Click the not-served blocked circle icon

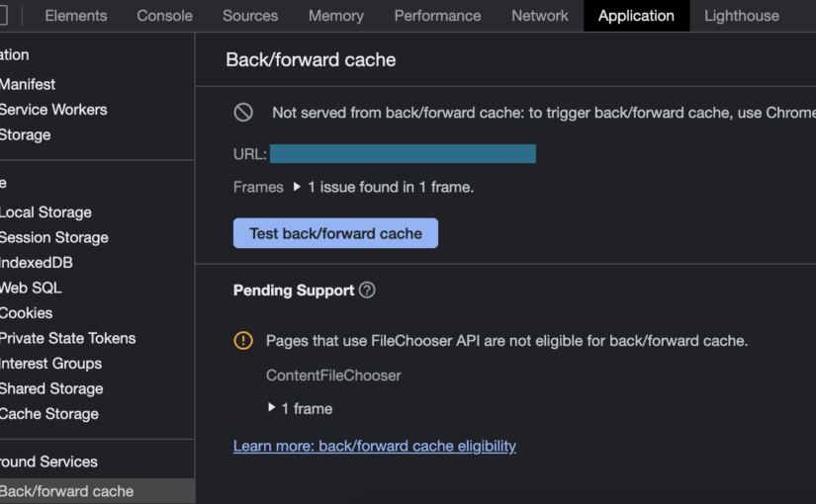(x=243, y=113)
